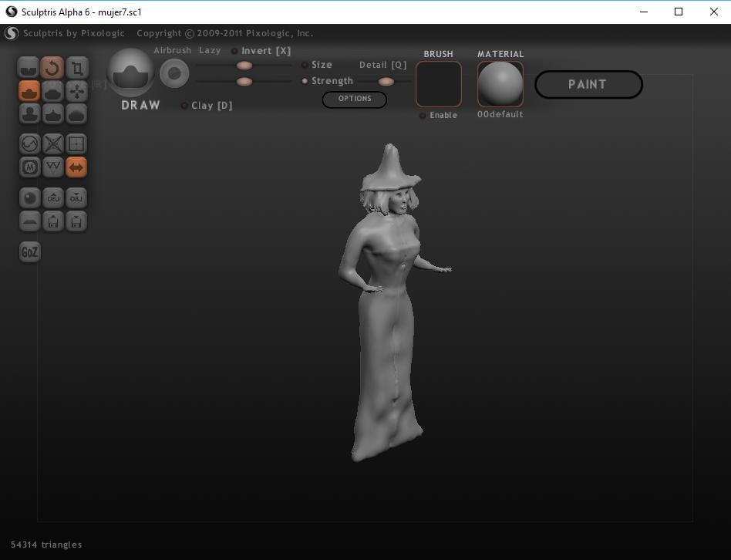Open the OPTIONS button
The height and width of the screenshot is (560, 731).
tap(354, 99)
